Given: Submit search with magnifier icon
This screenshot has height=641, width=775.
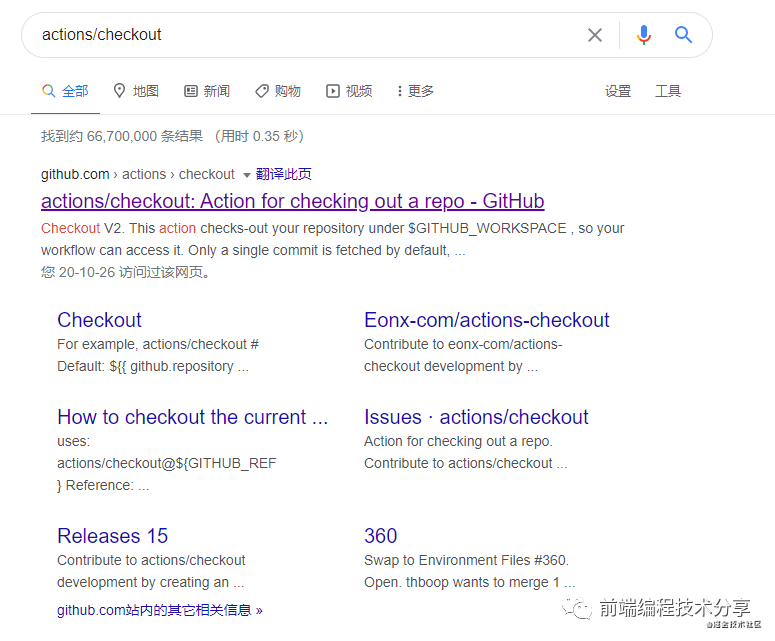Looking at the screenshot, I should (683, 35).
